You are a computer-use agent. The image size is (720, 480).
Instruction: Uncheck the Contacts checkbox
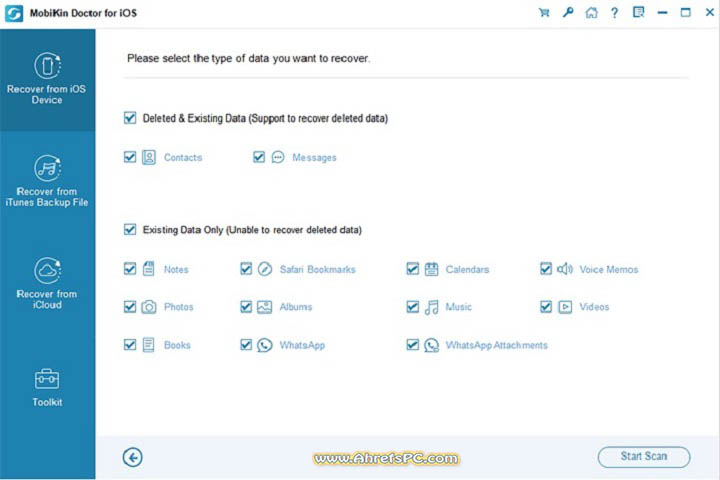coord(130,157)
